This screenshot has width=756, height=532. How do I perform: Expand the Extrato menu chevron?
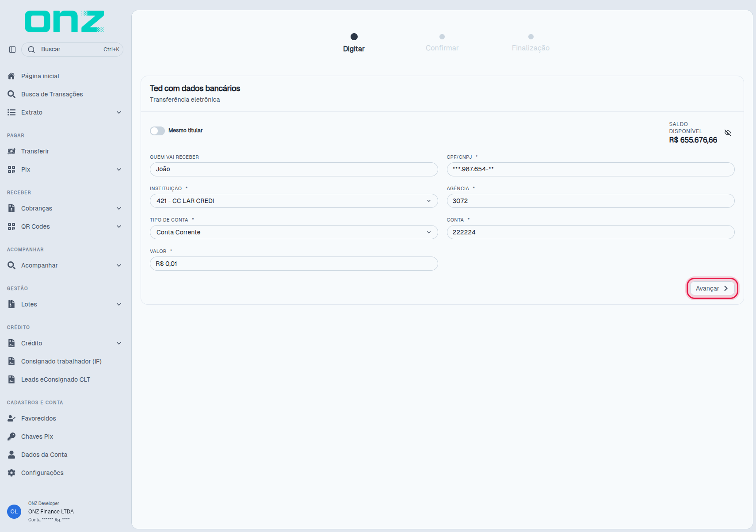(x=119, y=112)
